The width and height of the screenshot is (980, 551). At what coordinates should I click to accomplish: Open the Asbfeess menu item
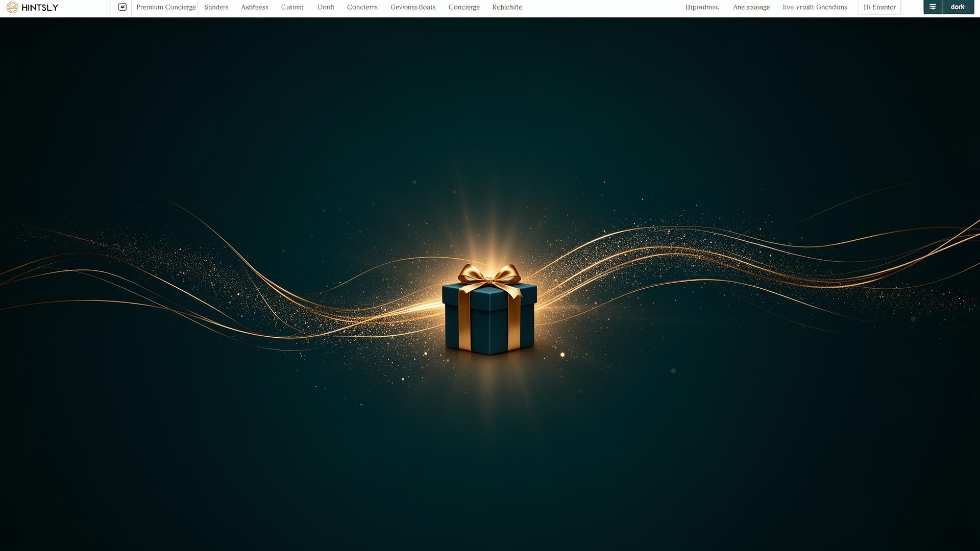point(254,7)
